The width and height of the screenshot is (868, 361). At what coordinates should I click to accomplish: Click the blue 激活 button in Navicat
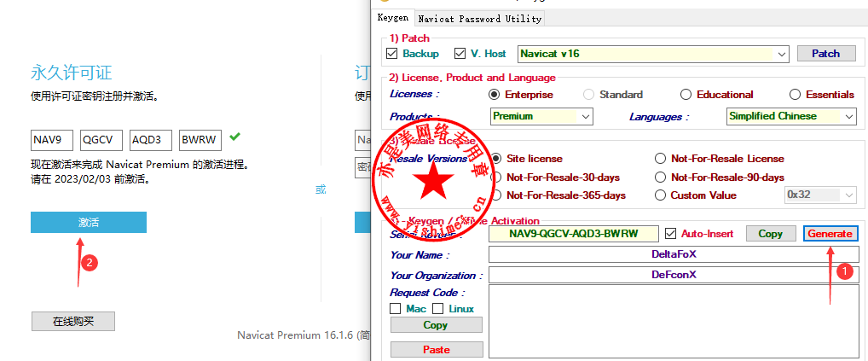pos(89,223)
